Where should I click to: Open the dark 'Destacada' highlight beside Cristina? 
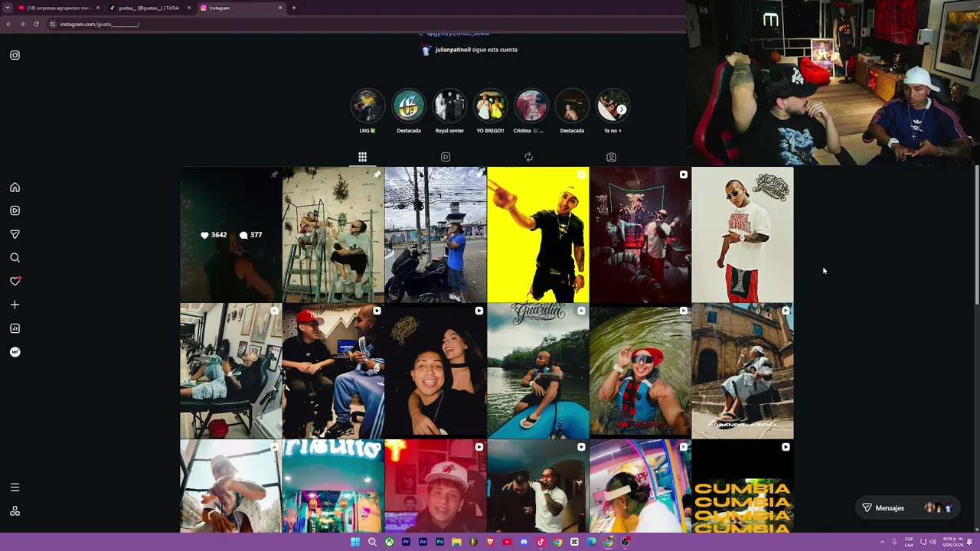[572, 106]
